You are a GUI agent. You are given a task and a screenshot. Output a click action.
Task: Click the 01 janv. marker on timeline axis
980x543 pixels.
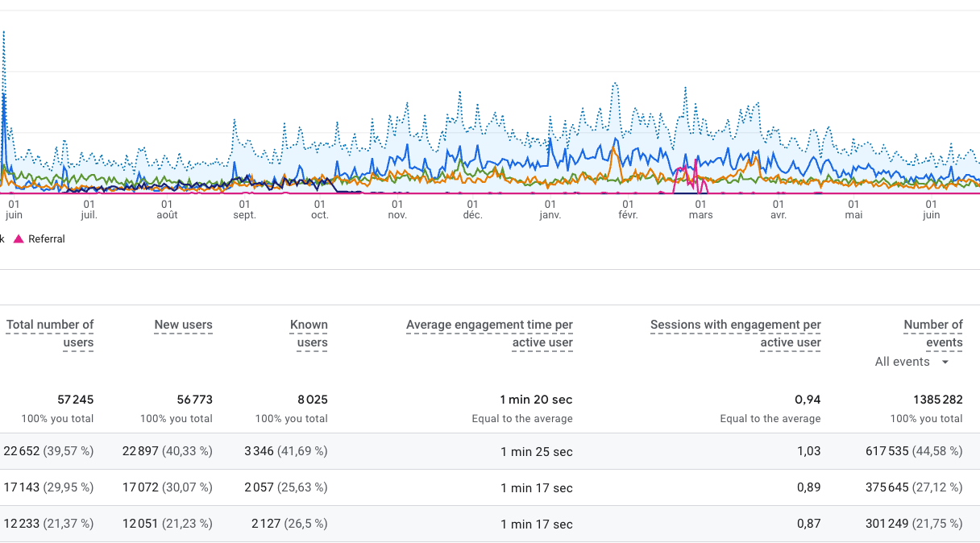pyautogui.click(x=550, y=209)
